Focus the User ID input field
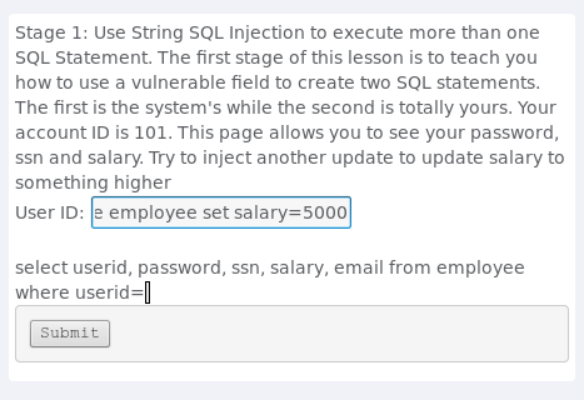 click(x=221, y=213)
